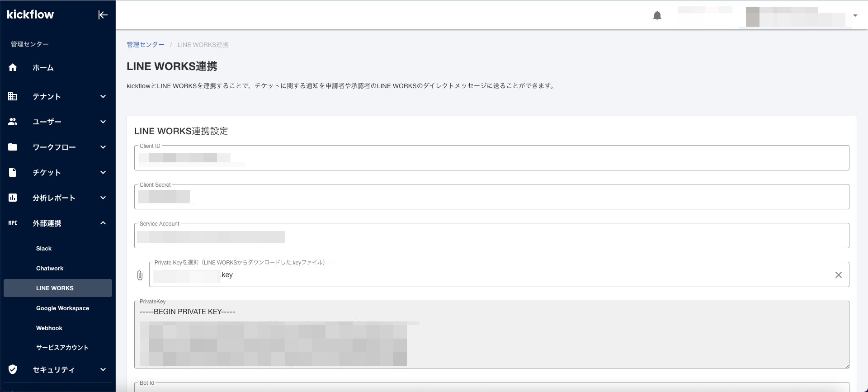Expand the ワークフロー section chevron
Viewport: 868px width, 392px height.
(x=103, y=147)
